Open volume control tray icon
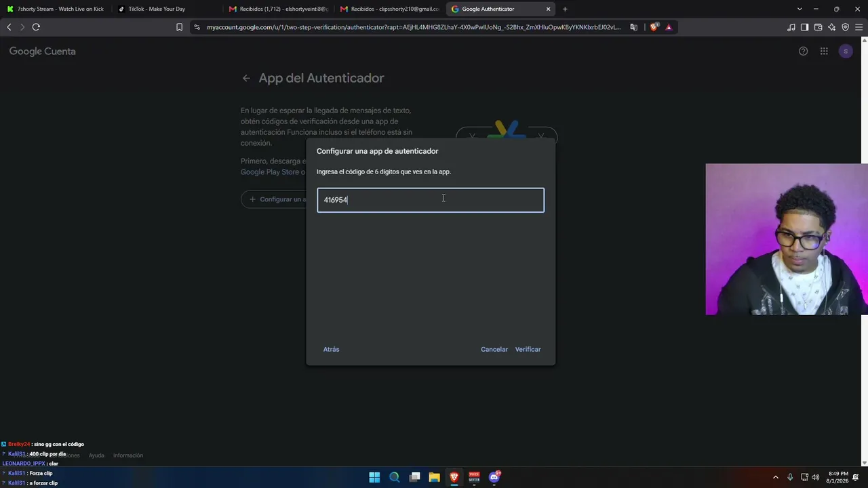This screenshot has width=868, height=488. click(x=816, y=477)
